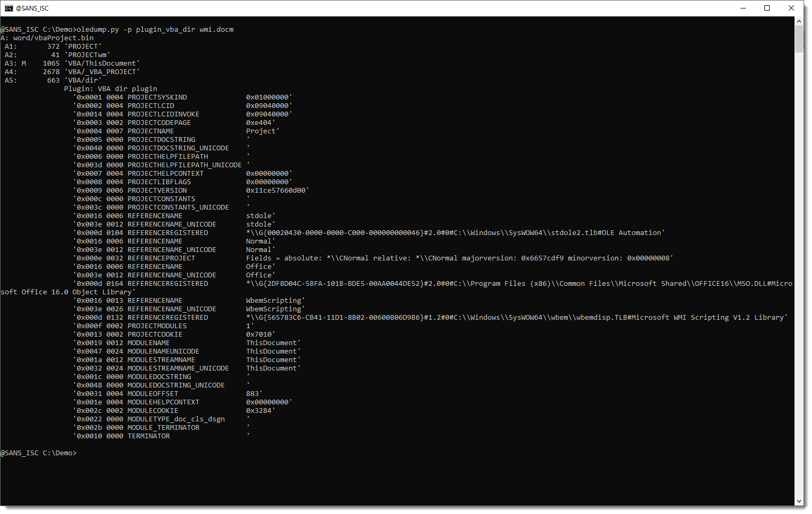The image size is (812, 514).
Task: Click the command prompt icon in title bar
Action: pos(9,8)
